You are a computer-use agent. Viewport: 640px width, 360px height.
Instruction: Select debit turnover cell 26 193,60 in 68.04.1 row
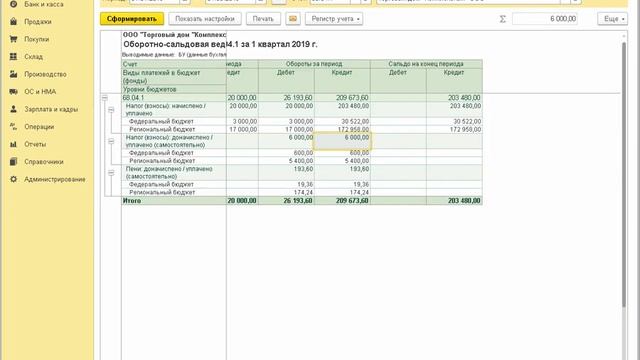(286, 98)
